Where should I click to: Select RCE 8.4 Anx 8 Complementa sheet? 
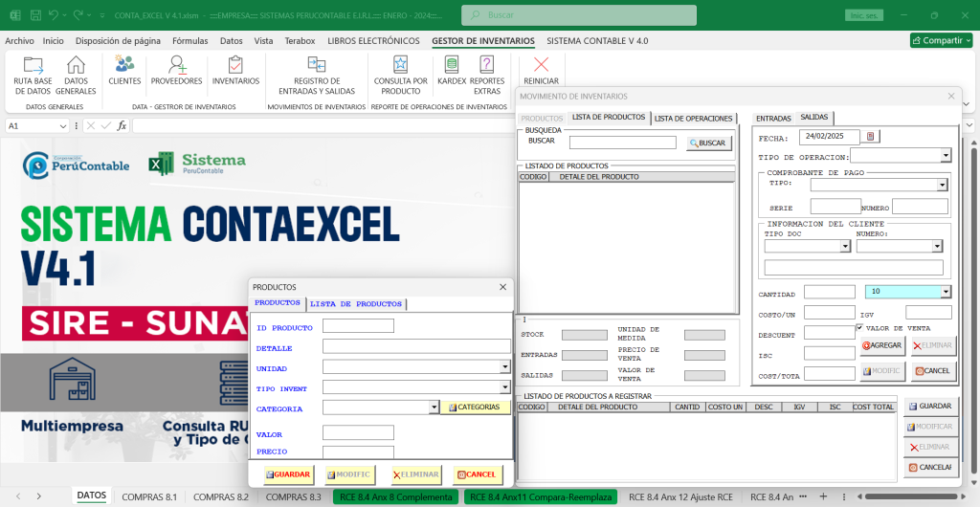click(397, 497)
